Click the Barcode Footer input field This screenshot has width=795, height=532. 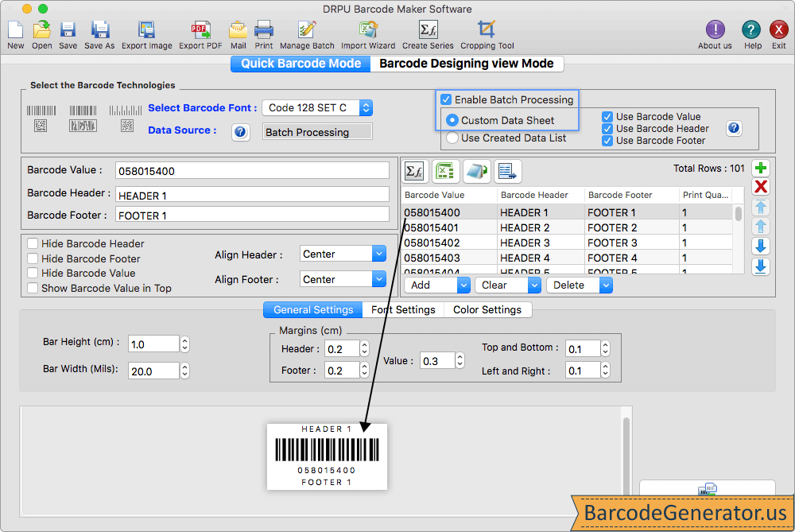click(x=252, y=215)
